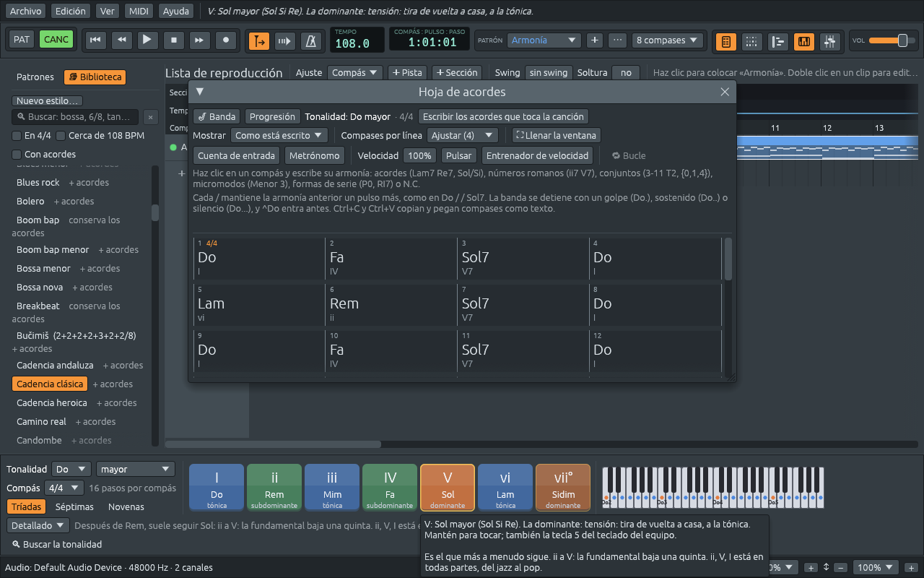This screenshot has height=578, width=924.
Task: Toggle the orange piano keyboard view icon
Action: click(x=804, y=41)
